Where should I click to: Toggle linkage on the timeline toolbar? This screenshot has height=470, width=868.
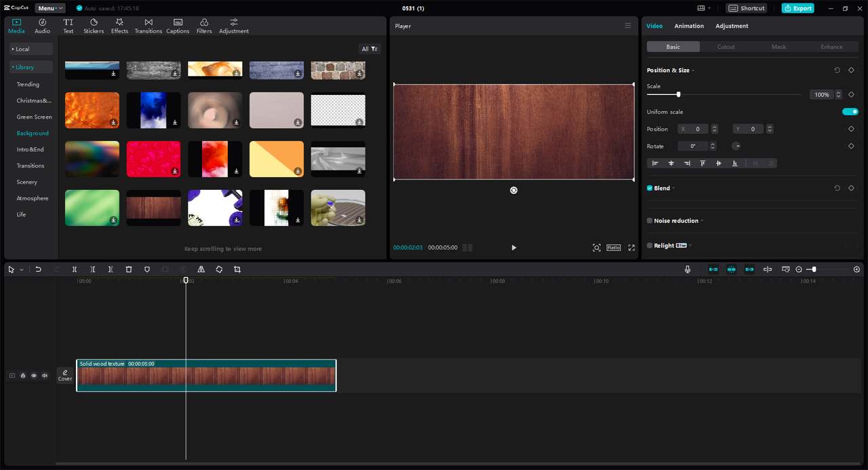749,269
